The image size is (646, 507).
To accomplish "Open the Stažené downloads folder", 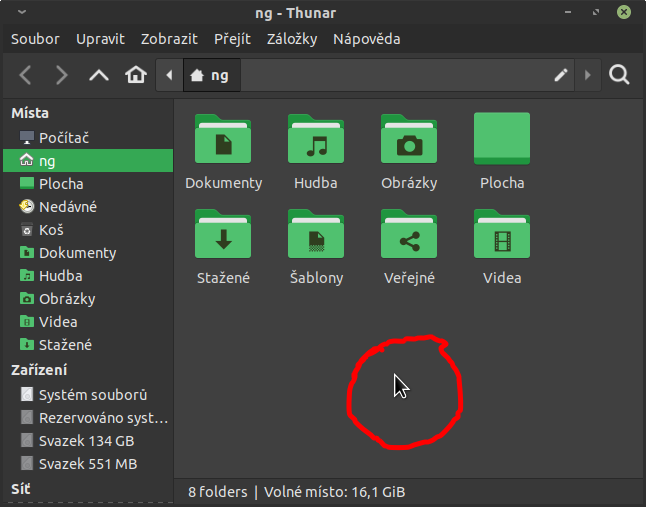I will coord(223,235).
